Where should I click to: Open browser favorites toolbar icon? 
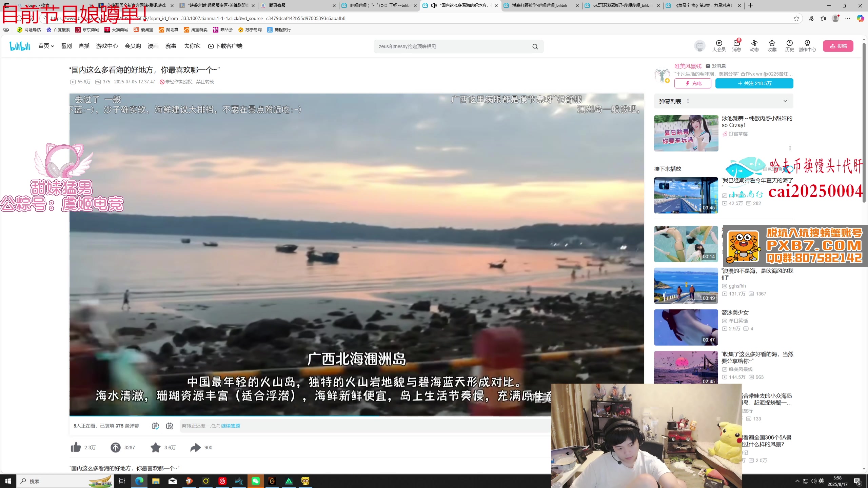tap(823, 18)
